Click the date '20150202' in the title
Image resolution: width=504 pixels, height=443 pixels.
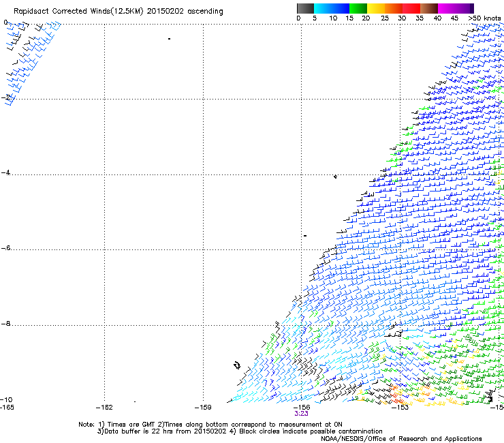pos(166,12)
